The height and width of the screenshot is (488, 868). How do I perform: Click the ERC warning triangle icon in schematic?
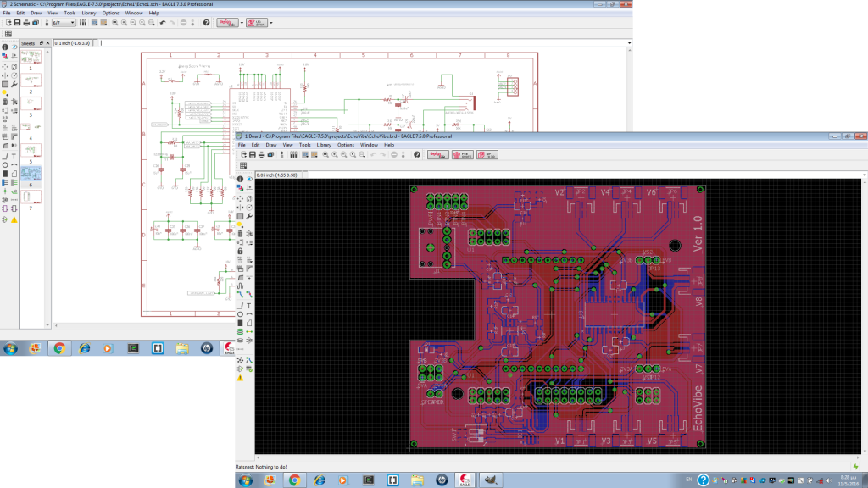(14, 219)
